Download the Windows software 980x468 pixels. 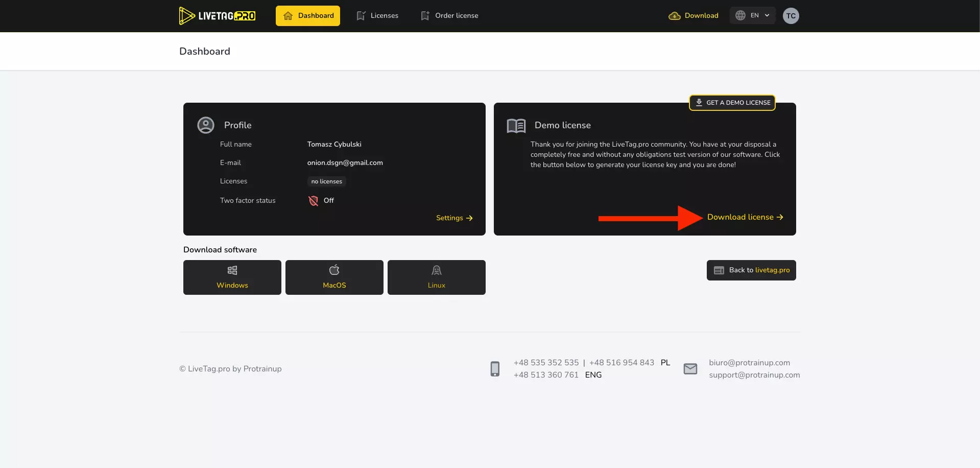coord(232,277)
